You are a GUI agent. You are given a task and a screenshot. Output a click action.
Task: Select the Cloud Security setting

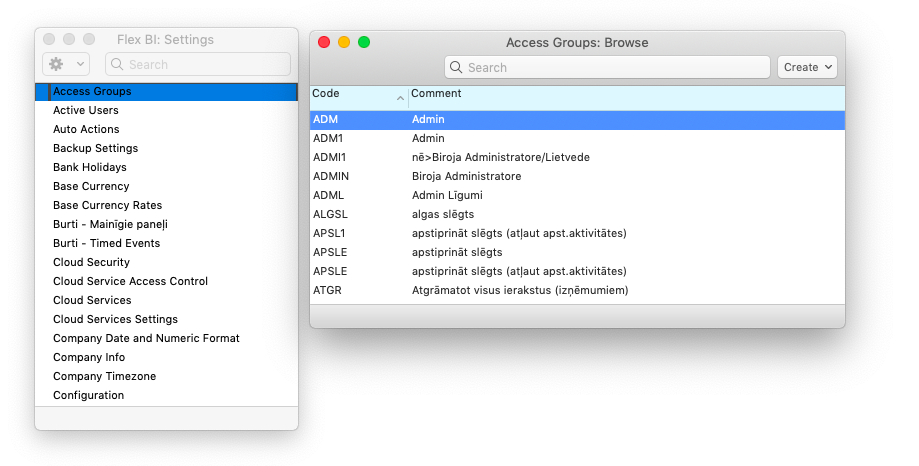(92, 262)
